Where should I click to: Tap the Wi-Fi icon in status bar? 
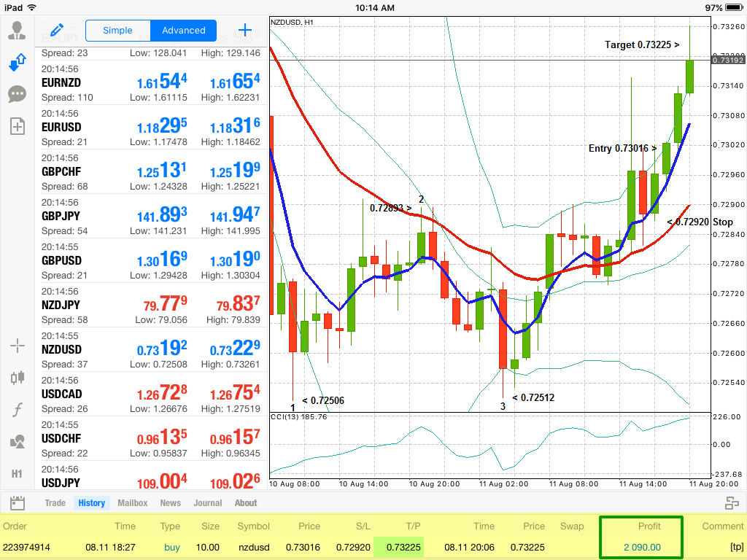coord(32,7)
